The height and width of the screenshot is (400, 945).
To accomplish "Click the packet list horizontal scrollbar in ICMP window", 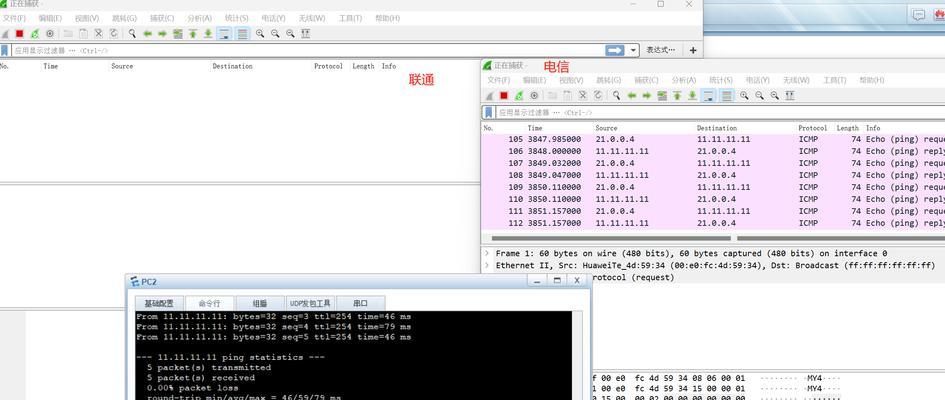I will pos(612,238).
